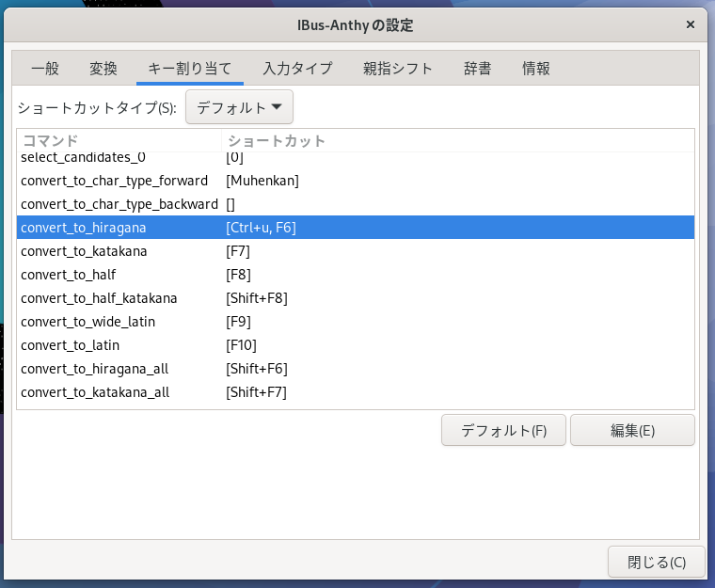Screen dimensions: 715x588
Task: Click the [F7] shortcut cell
Action: (x=238, y=251)
